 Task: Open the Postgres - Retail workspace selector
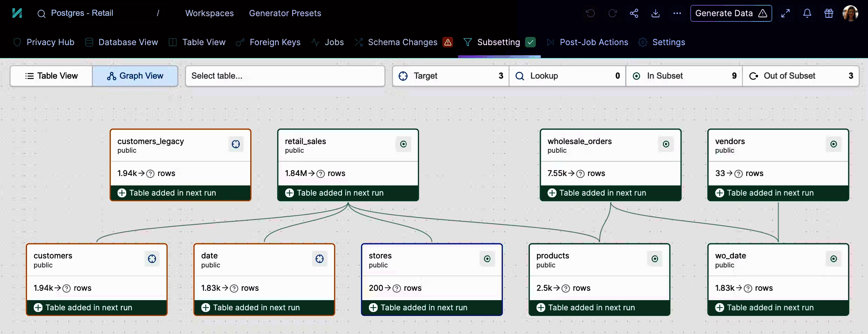tap(82, 13)
